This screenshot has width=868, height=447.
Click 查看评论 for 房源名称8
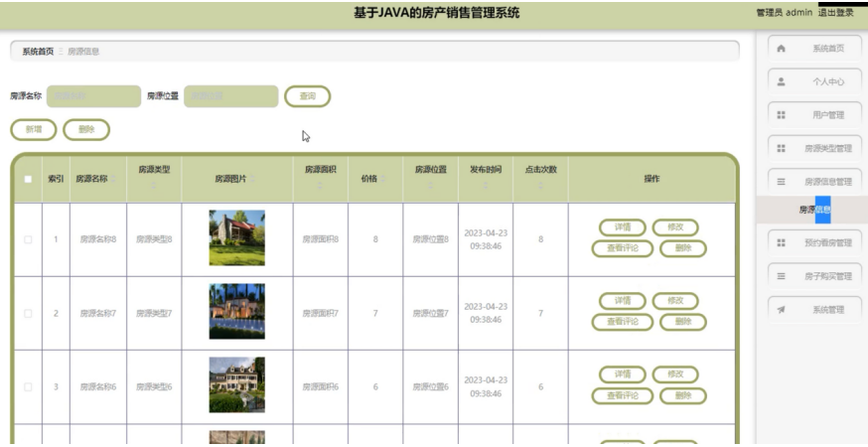623,248
